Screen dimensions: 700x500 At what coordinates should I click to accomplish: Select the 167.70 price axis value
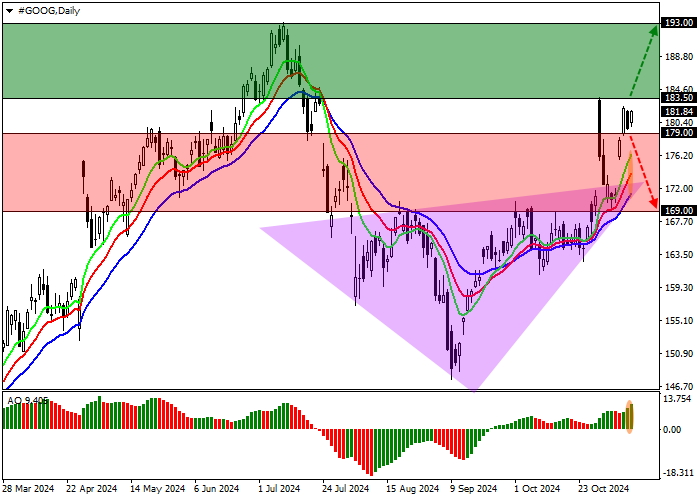click(x=679, y=222)
